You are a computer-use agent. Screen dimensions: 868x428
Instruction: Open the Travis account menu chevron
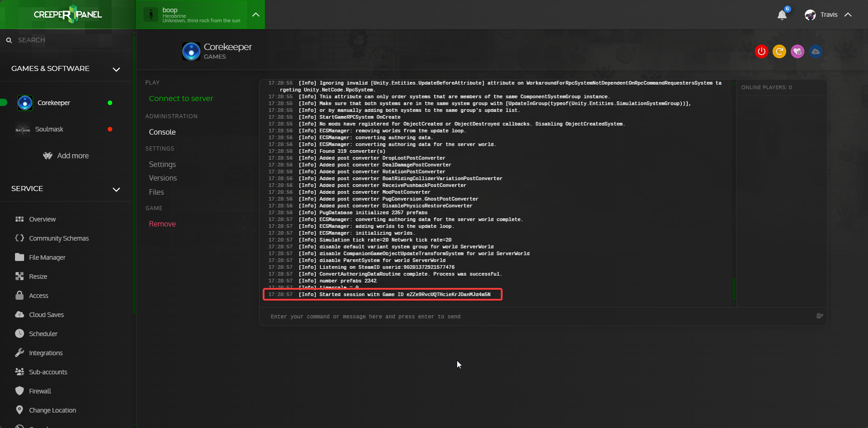click(848, 15)
